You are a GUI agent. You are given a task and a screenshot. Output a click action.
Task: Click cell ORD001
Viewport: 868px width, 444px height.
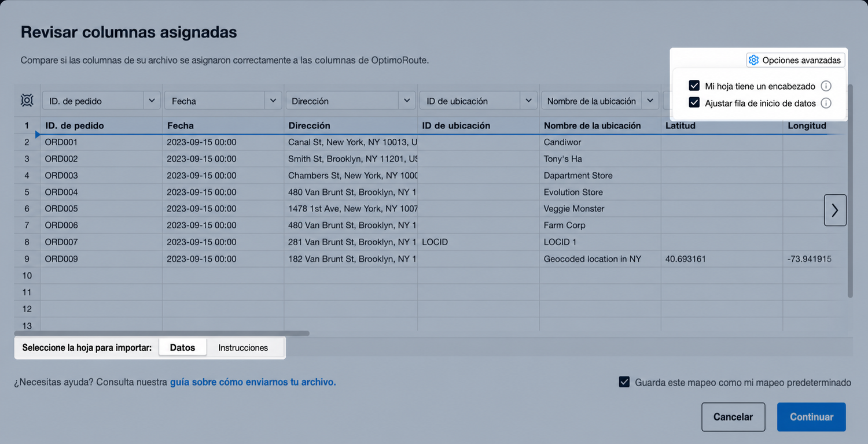tap(102, 142)
